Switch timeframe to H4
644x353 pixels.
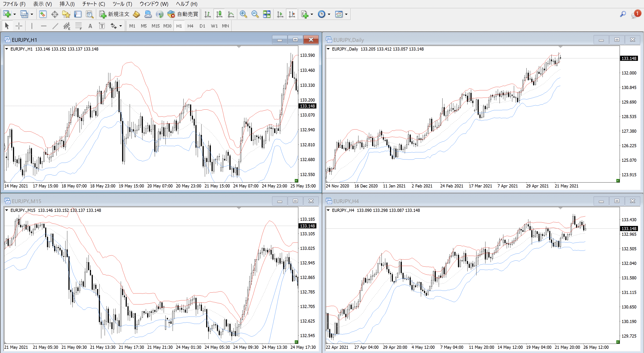click(190, 26)
